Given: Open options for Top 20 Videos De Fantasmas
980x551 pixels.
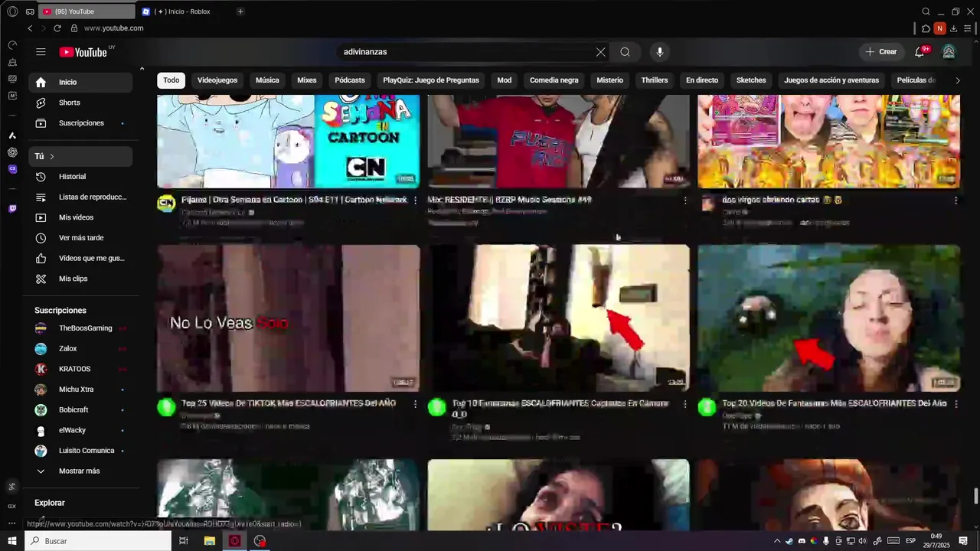Looking at the screenshot, I should coord(955,404).
